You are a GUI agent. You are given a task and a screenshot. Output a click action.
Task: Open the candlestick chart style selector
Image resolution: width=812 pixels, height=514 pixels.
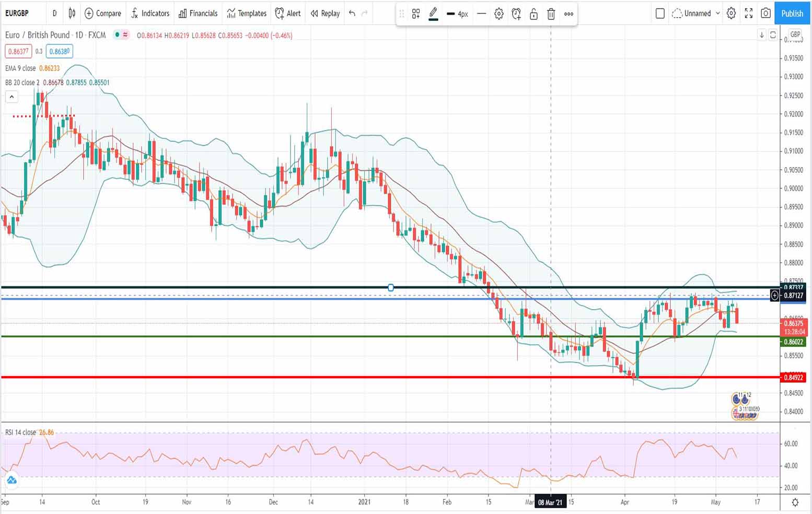pos(72,14)
